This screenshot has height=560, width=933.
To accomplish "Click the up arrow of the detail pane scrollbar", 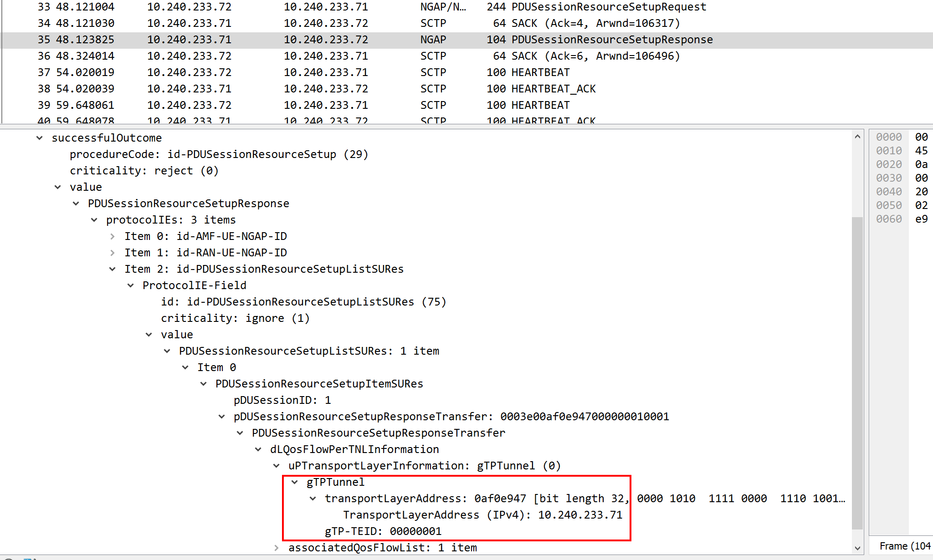I will pos(858,136).
